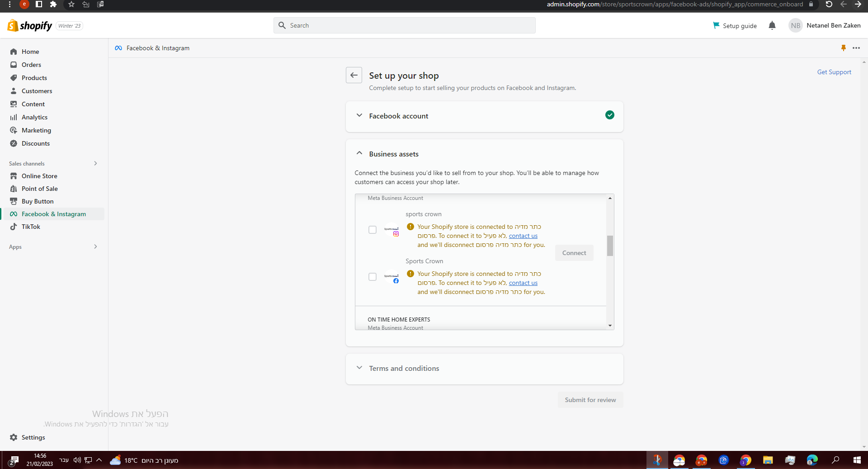The height and width of the screenshot is (469, 868).
Task: Click the volume icon in the system tray
Action: tap(77, 460)
